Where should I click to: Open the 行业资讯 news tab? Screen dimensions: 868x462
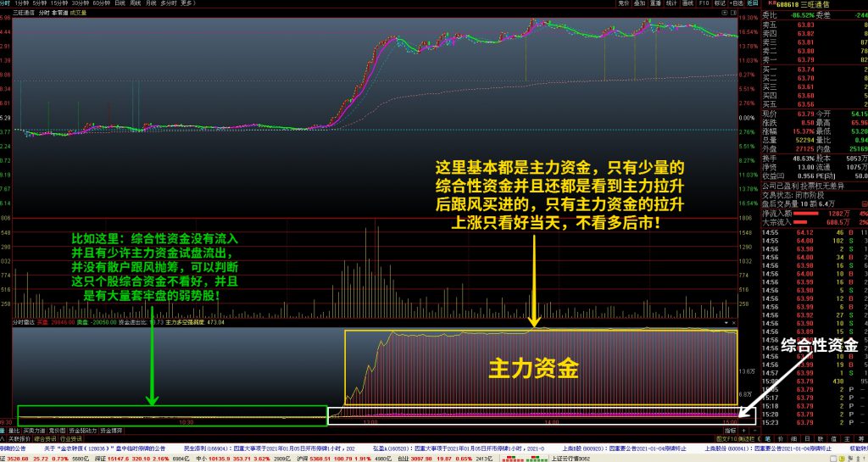71,439
